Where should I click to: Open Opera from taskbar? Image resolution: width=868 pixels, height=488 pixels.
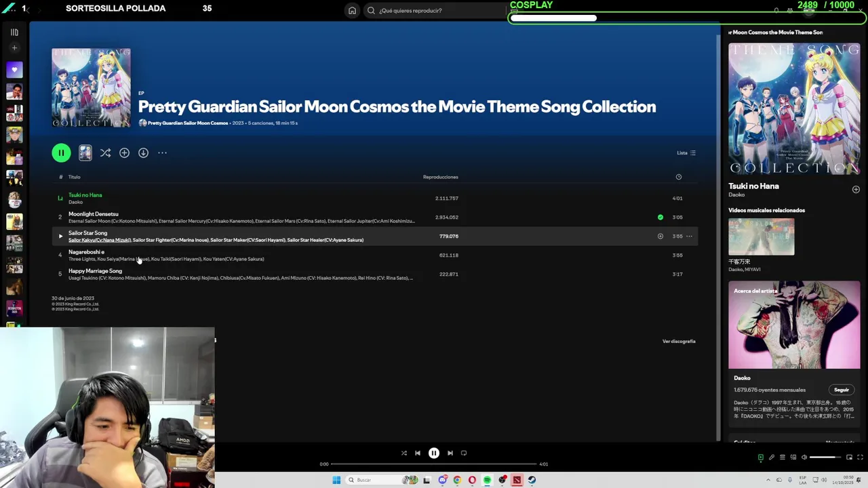pyautogui.click(x=472, y=480)
